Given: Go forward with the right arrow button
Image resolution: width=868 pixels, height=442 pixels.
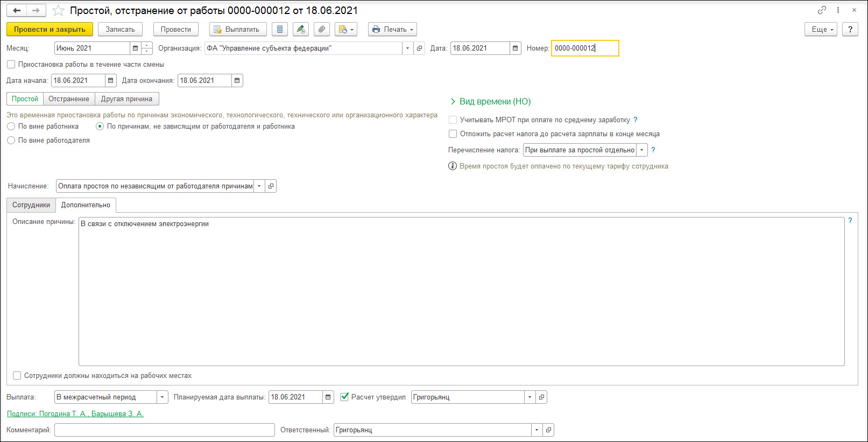Looking at the screenshot, I should tap(36, 10).
